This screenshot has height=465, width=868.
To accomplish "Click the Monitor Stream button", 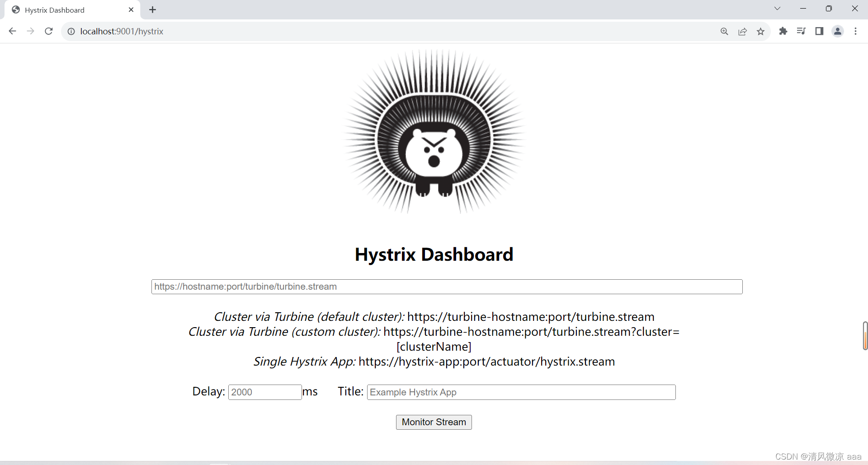I will (x=434, y=422).
